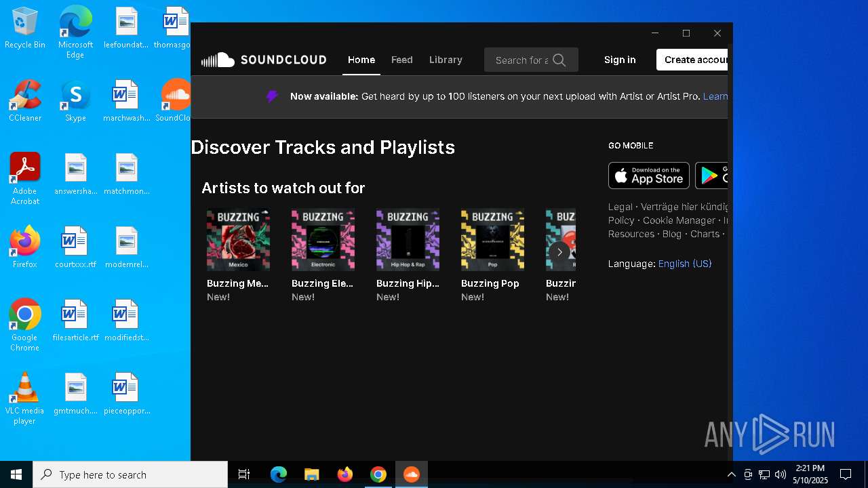
Task: Select the courtxxx.rtf desktop file
Action: point(75,247)
